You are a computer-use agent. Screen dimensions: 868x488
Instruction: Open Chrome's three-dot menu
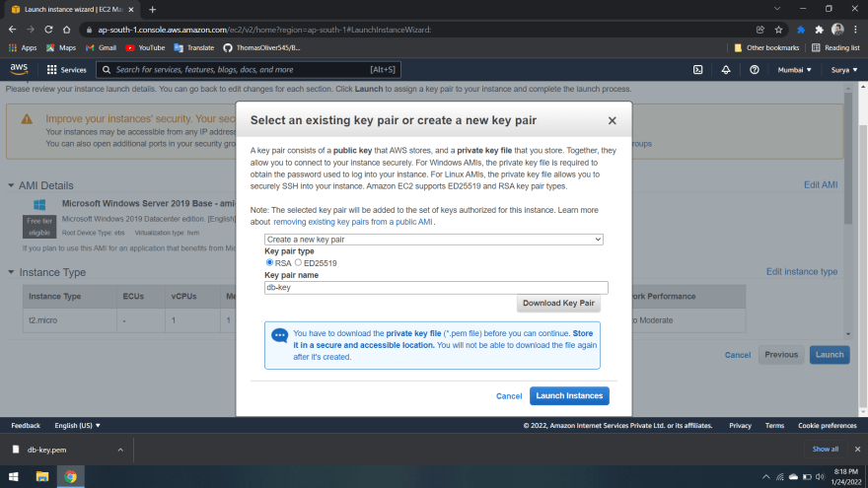click(855, 30)
